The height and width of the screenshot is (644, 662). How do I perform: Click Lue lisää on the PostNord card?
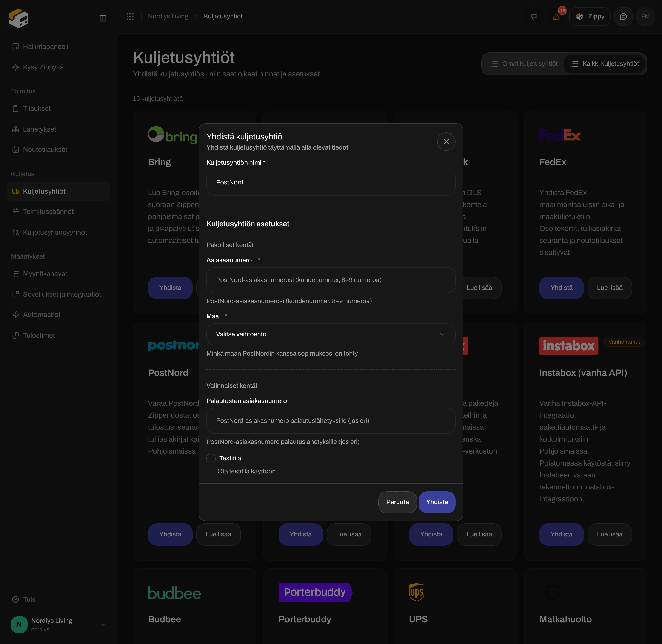click(x=218, y=535)
